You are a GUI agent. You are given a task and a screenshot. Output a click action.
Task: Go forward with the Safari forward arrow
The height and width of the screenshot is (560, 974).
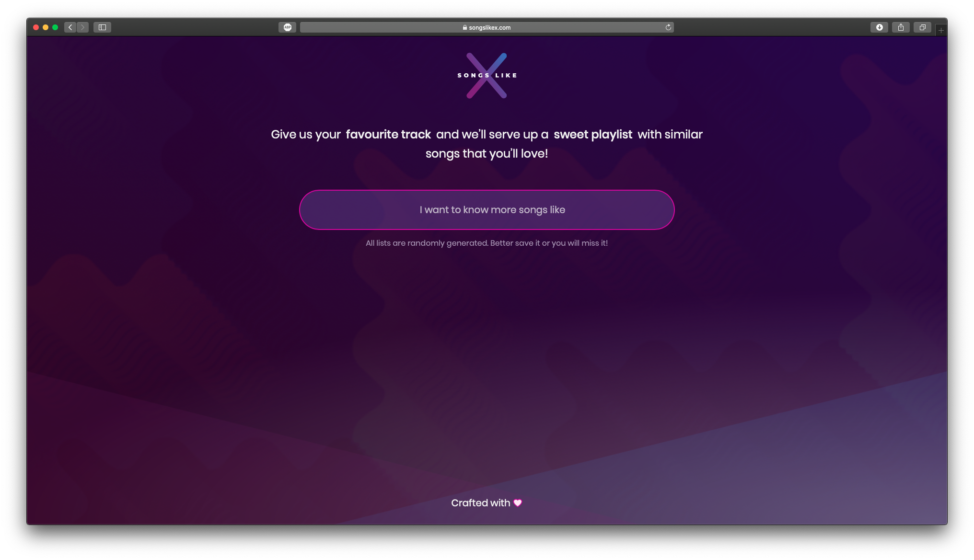click(x=82, y=27)
